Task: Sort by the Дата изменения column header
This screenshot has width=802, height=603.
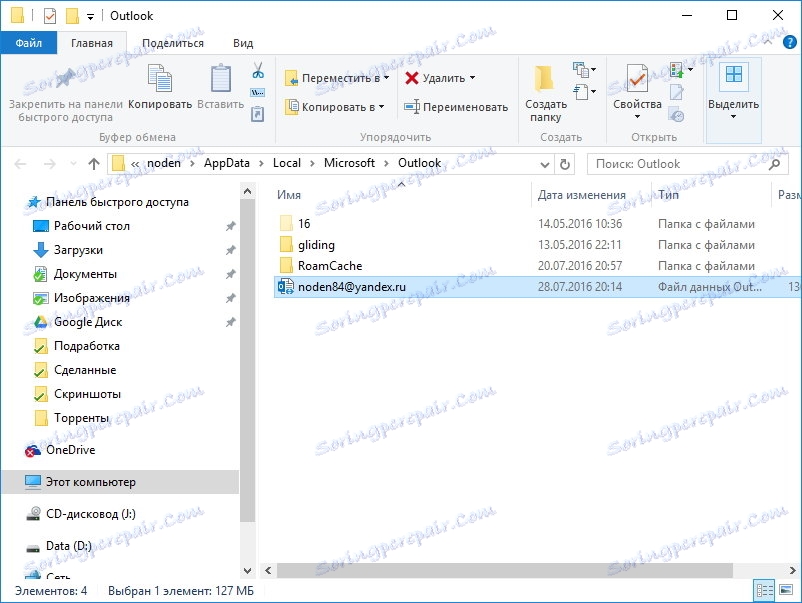Action: tap(582, 195)
